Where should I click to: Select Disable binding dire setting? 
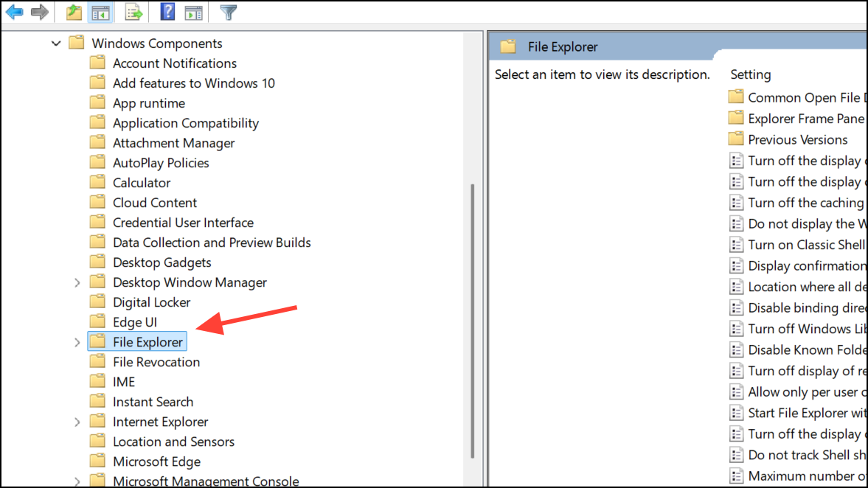click(807, 307)
